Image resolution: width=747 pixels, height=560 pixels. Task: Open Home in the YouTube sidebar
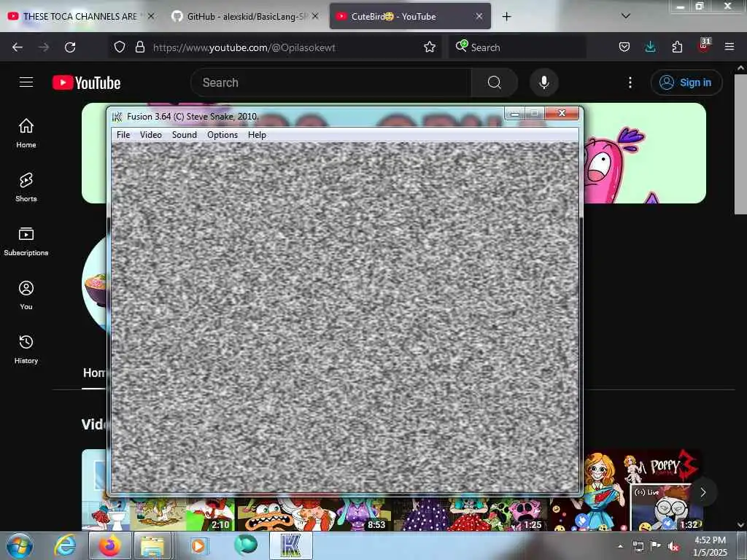(26, 133)
